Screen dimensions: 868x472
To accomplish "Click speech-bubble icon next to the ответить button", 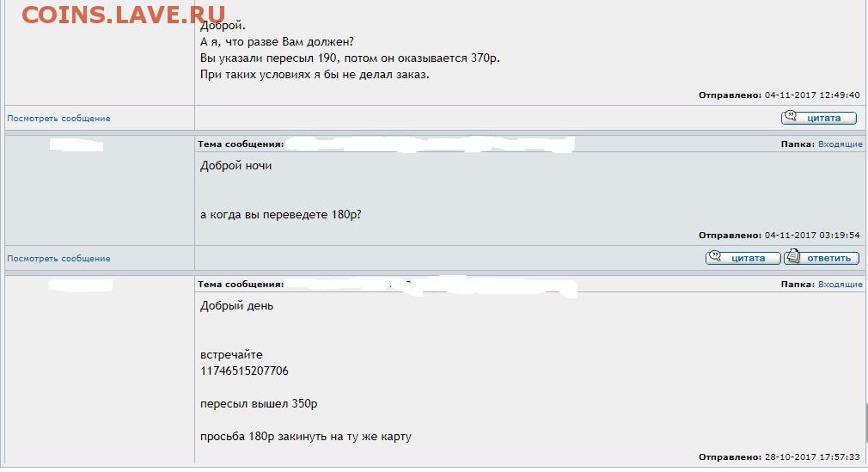I will pyautogui.click(x=715, y=256).
